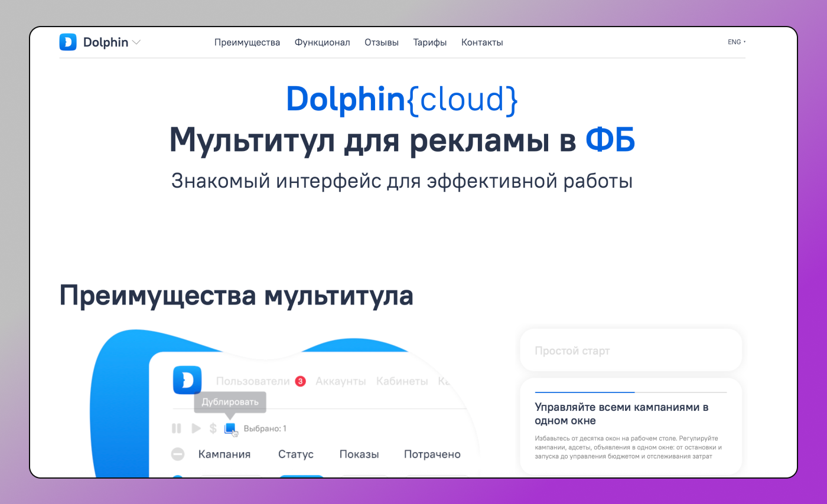The height and width of the screenshot is (504, 827).
Task: Select the blue Duplicate icon
Action: [x=230, y=428]
